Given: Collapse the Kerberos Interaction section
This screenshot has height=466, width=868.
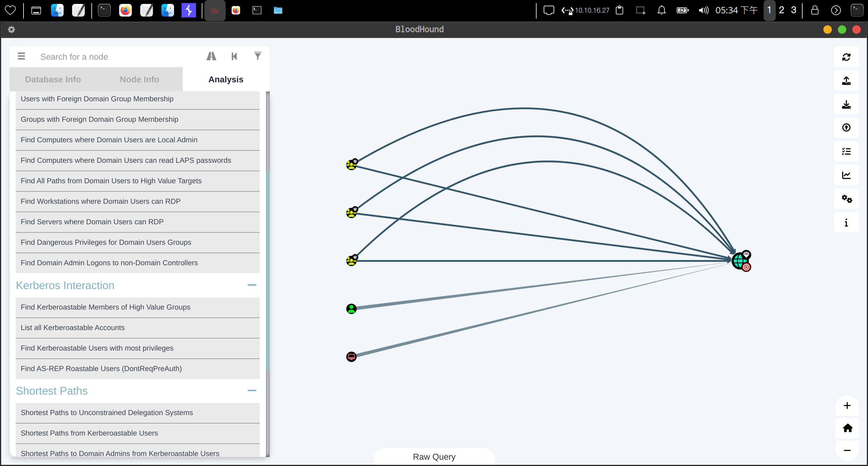Looking at the screenshot, I should pos(252,285).
